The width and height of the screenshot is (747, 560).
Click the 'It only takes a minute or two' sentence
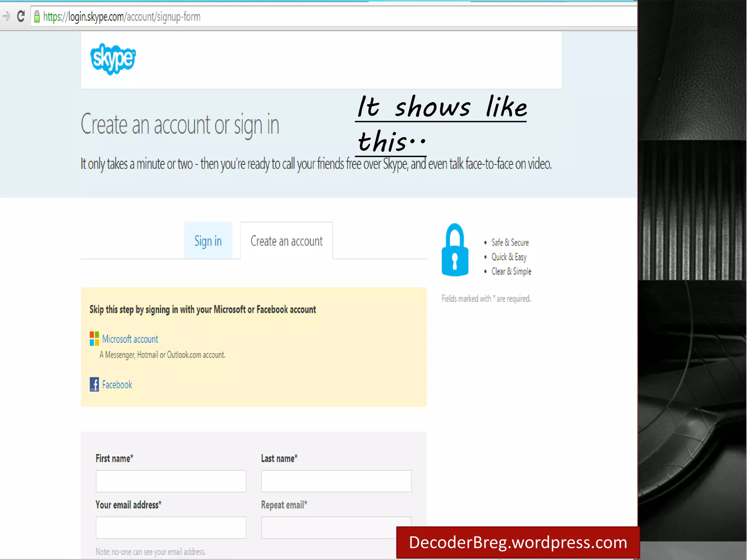(x=316, y=164)
